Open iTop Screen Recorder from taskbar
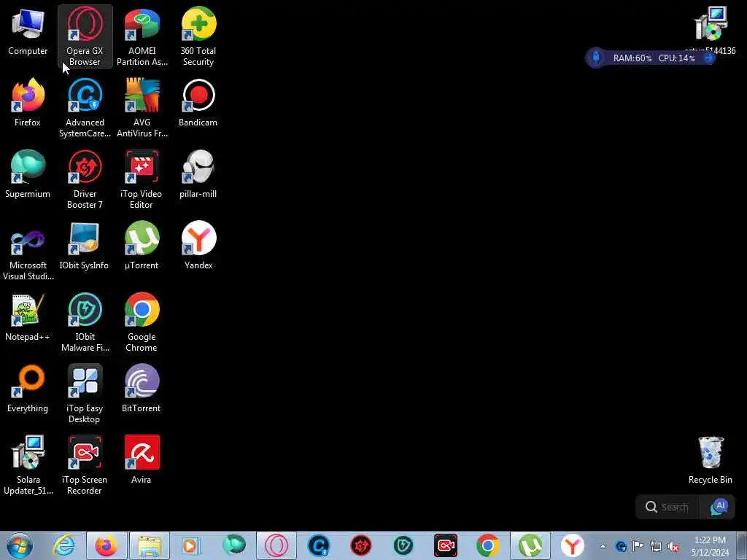The height and width of the screenshot is (560, 747). point(446,545)
